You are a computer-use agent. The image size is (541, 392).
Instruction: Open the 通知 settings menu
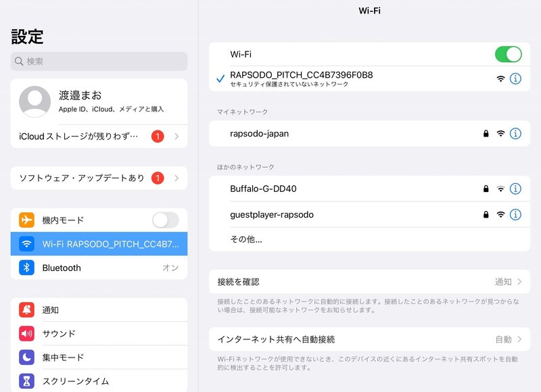click(x=99, y=310)
